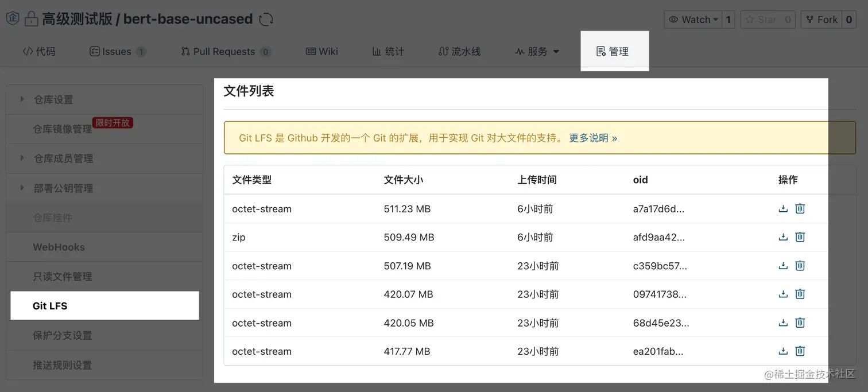
Task: Delete the 420.07 MB file
Action: click(x=800, y=294)
